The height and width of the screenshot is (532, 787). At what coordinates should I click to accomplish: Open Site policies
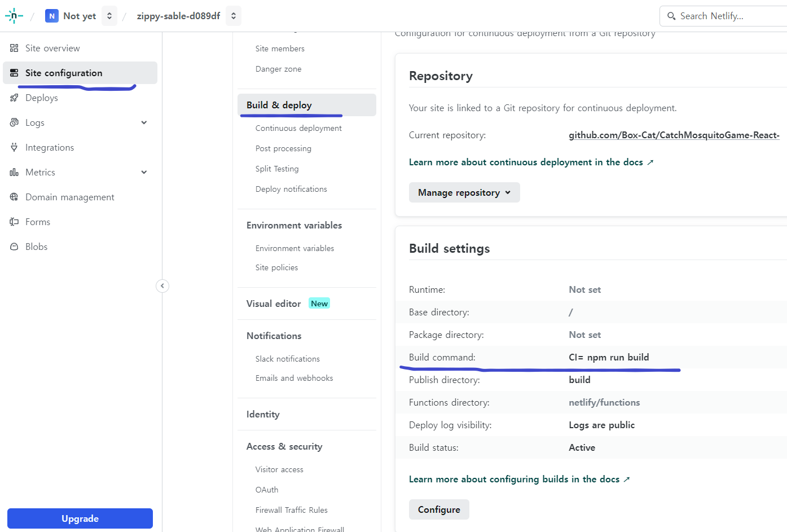click(276, 267)
